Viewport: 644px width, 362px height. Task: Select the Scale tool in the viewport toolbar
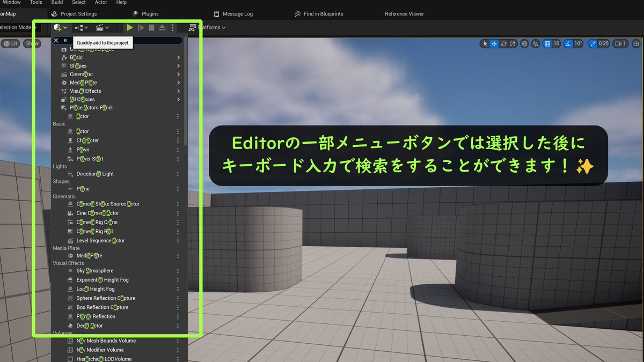513,44
